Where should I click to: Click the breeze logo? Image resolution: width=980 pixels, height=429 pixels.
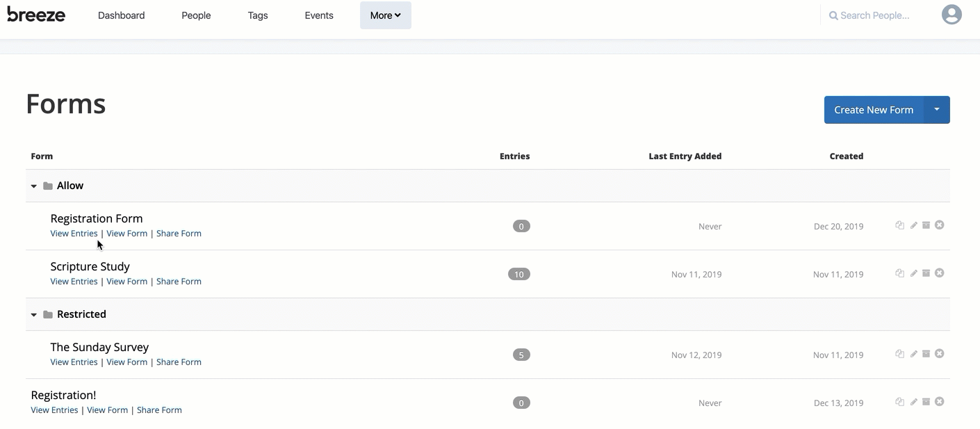(x=36, y=14)
